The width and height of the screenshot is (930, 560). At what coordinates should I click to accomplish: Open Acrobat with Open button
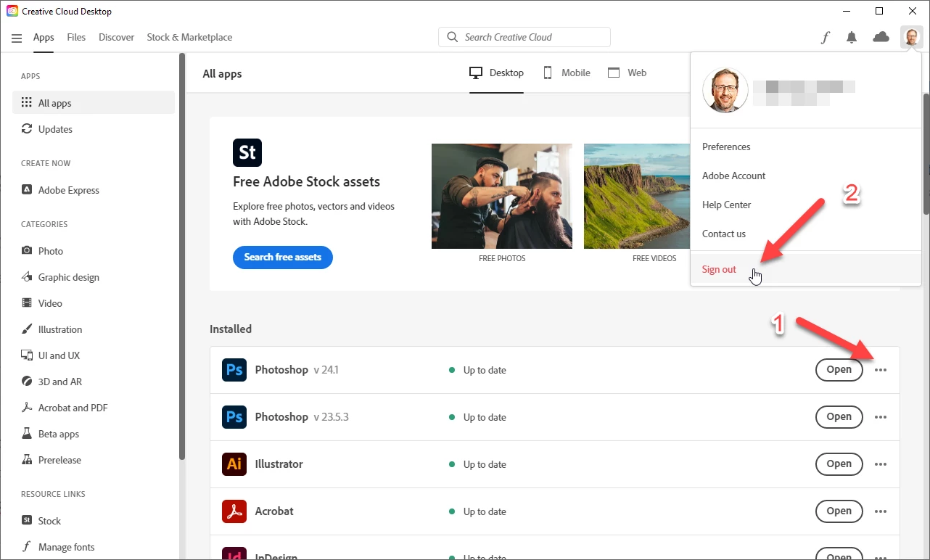pos(839,511)
